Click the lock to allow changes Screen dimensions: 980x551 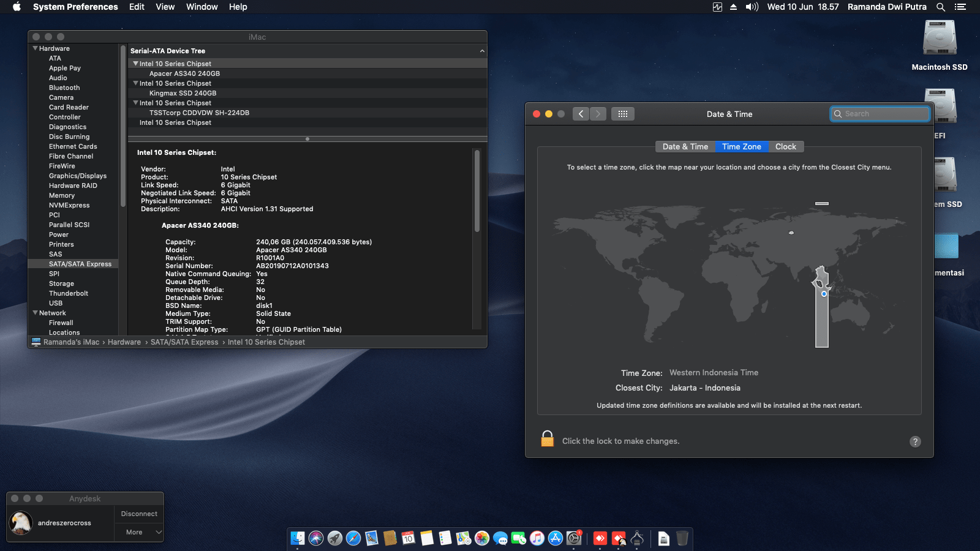click(547, 439)
